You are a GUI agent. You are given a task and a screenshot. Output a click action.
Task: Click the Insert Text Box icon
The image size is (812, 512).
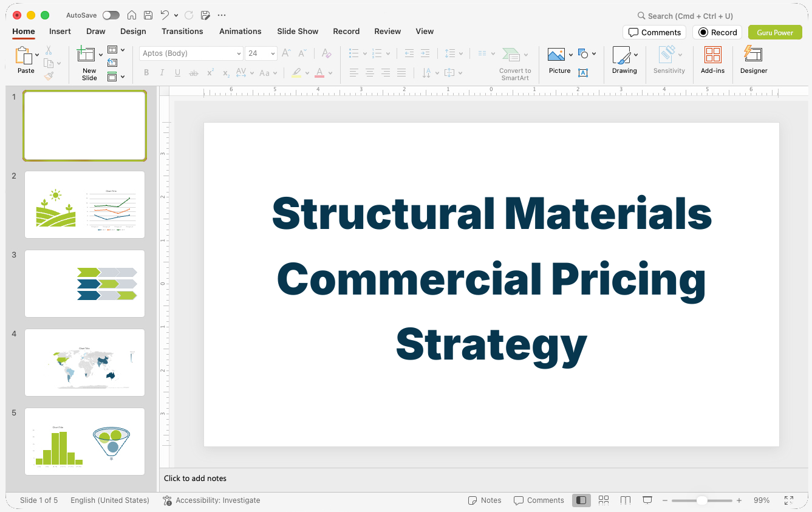pyautogui.click(x=583, y=73)
